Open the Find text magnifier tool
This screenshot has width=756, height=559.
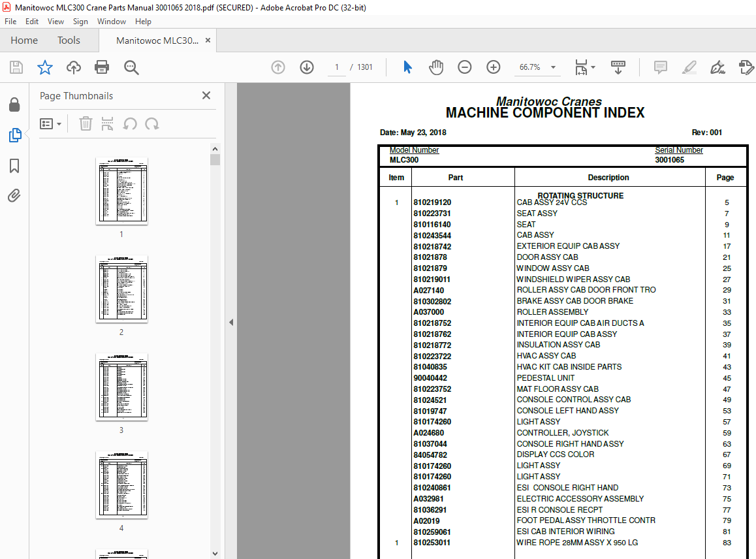click(131, 67)
